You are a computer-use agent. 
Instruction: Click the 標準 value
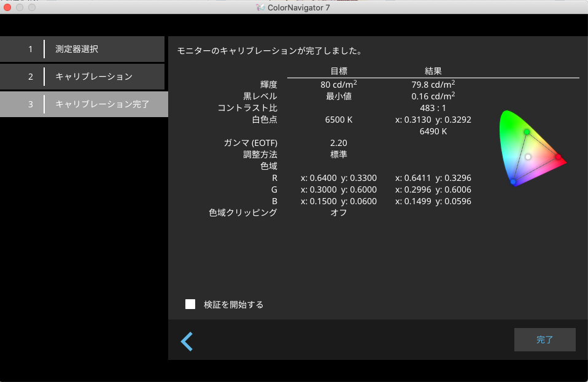[339, 155]
